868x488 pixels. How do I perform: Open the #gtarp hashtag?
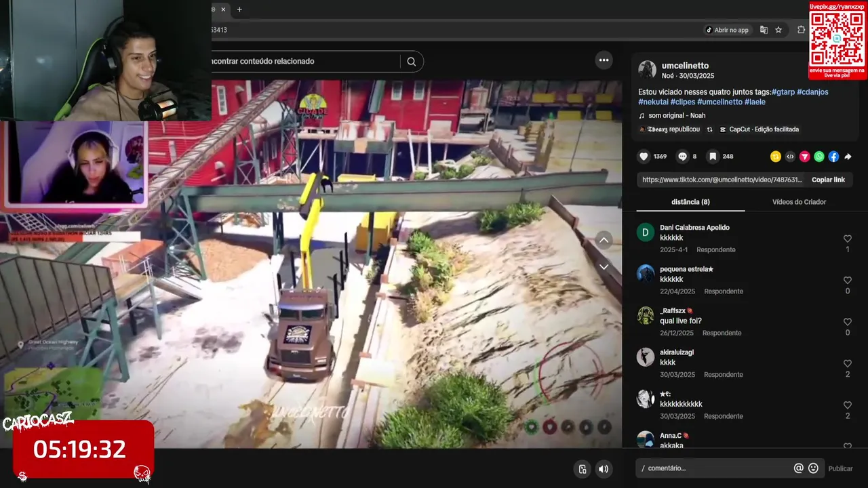(x=783, y=92)
